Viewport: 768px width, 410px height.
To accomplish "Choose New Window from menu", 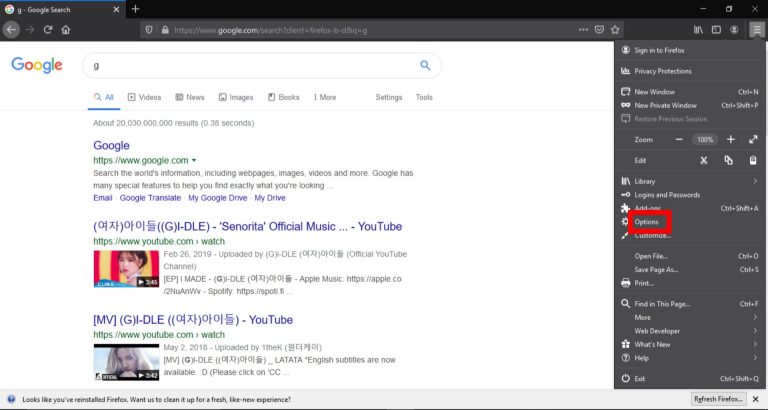I will 690,92.
